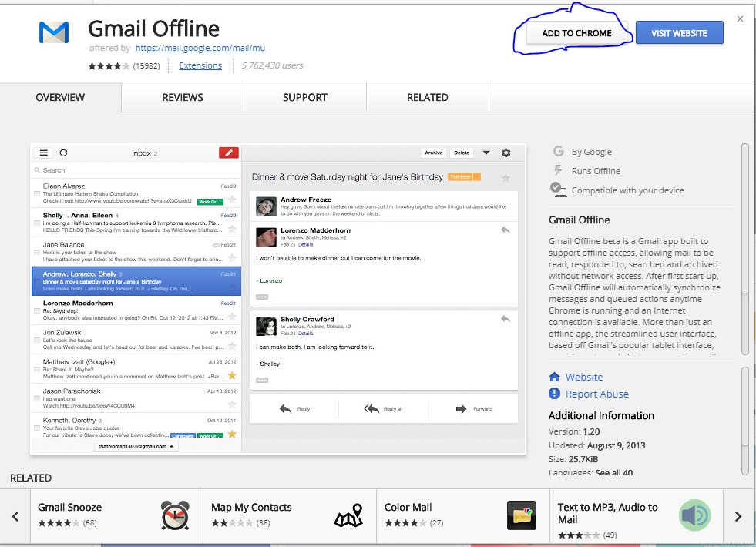
Task: Expand Details under Shelly Crawford's recipients
Action: point(306,333)
